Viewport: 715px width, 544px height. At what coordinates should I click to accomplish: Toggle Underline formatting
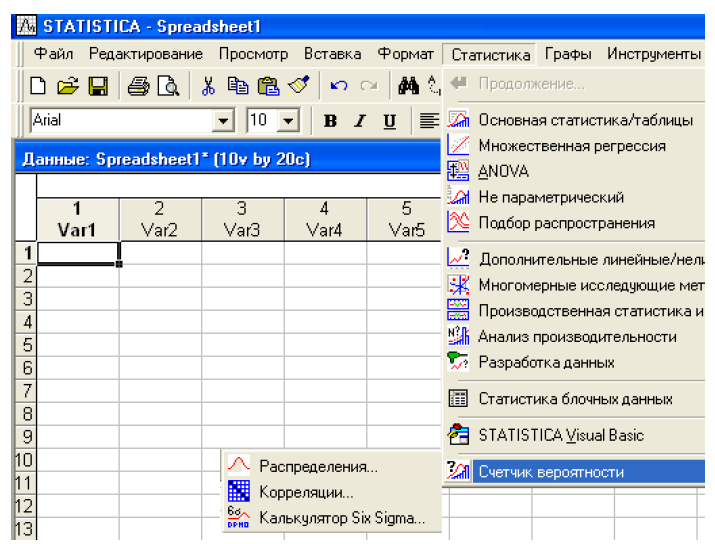[389, 121]
